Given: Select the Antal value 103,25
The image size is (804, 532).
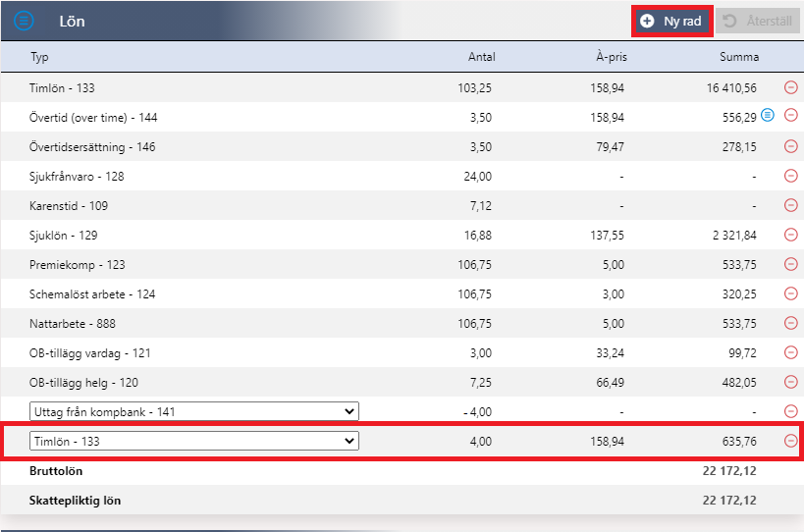Looking at the screenshot, I should pyautogui.click(x=475, y=88).
